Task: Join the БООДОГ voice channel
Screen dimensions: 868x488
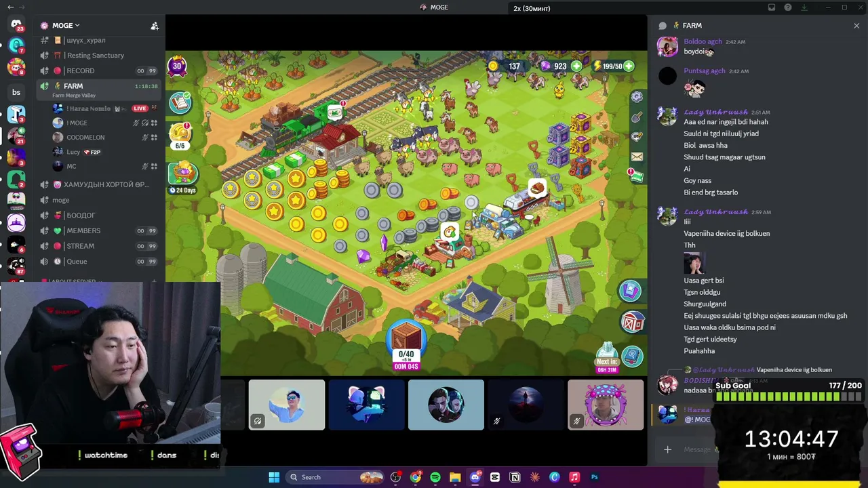Action: 100,216
